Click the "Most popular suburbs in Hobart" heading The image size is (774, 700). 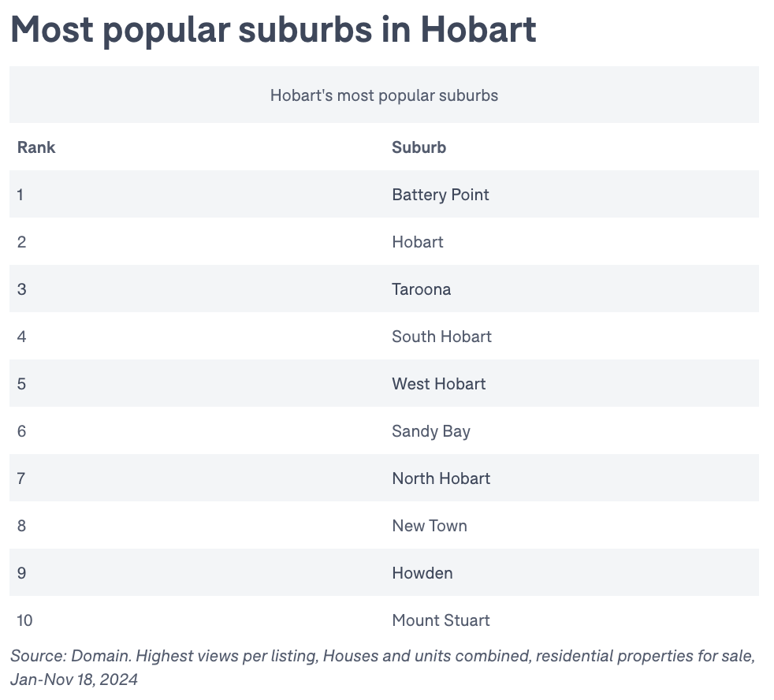[273, 30]
